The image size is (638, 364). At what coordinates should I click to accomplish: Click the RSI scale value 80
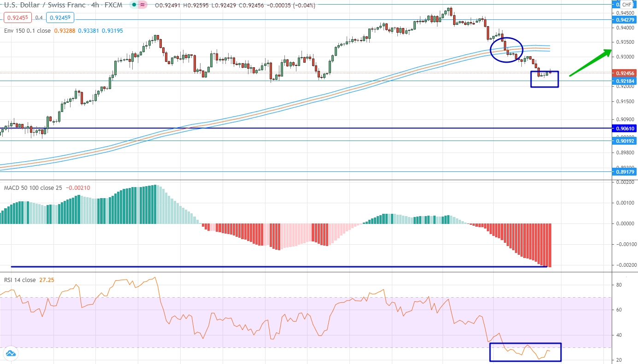pyautogui.click(x=619, y=285)
